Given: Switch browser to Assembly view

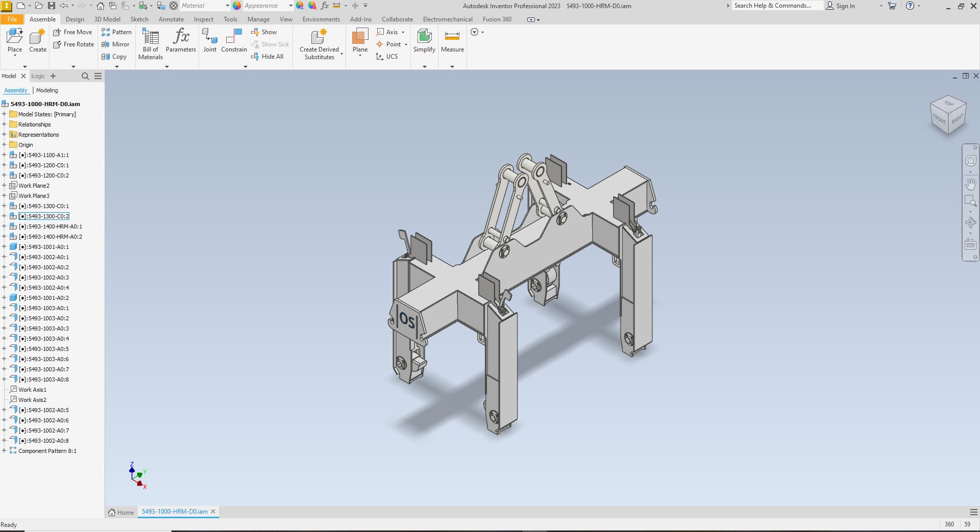Looking at the screenshot, I should pos(16,90).
